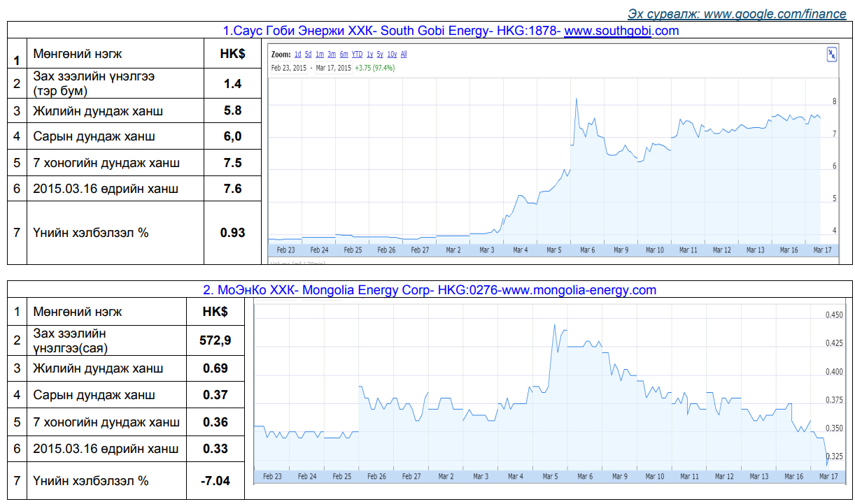This screenshot has width=855, height=504.
Task: Select the 5d zoom range
Action: pyautogui.click(x=308, y=55)
